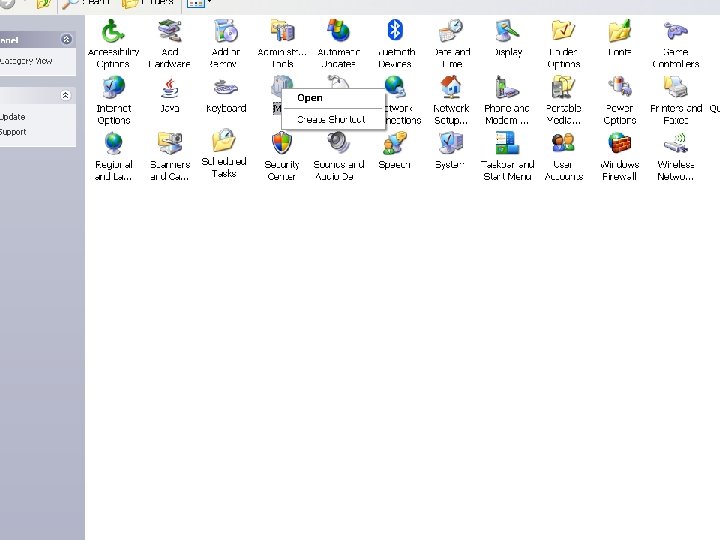Open the Keyboard settings icon
Screen dimensions: 720x540
tap(225, 88)
